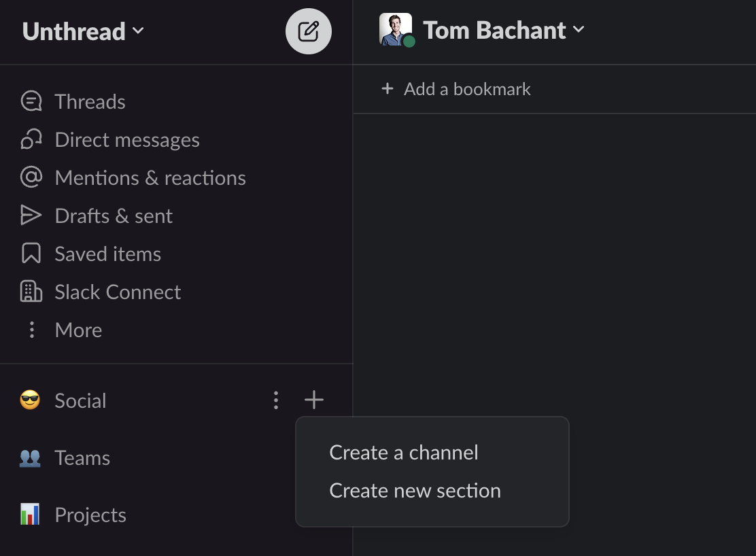The image size is (756, 556).
Task: Click the Social section emoji icon
Action: coord(29,400)
